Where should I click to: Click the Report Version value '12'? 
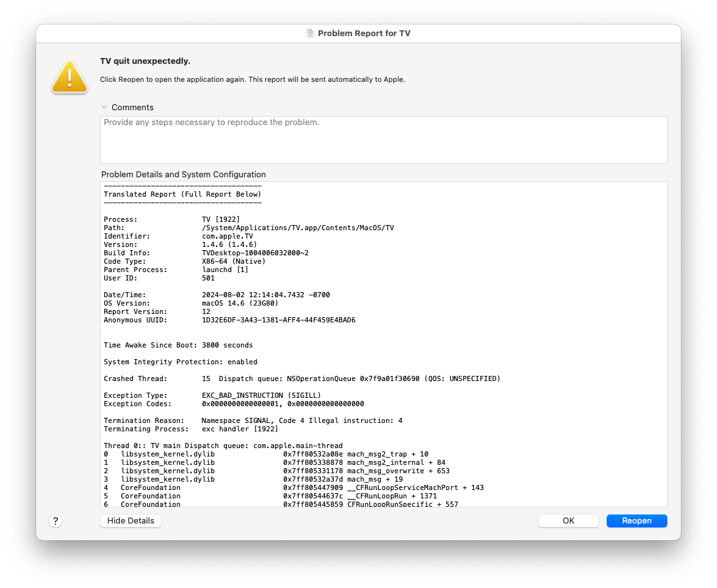click(x=206, y=312)
